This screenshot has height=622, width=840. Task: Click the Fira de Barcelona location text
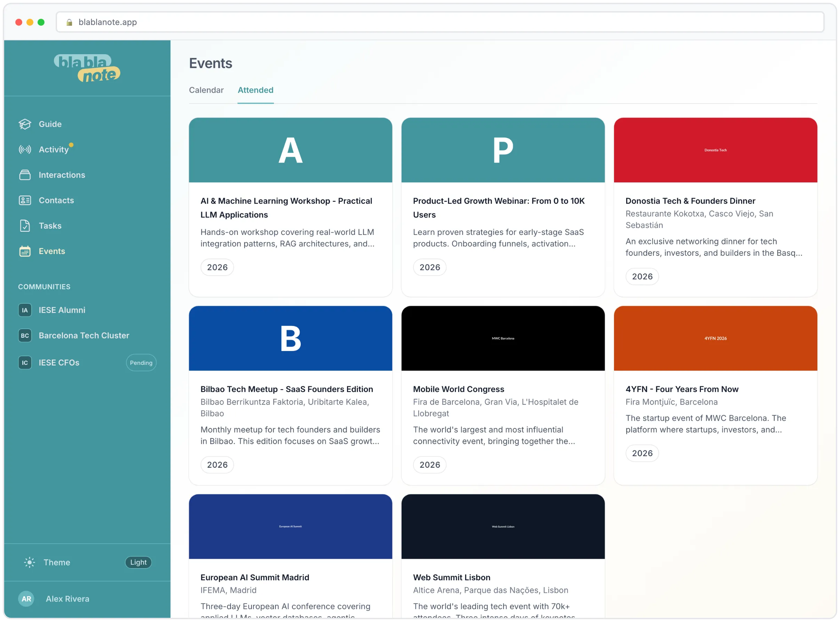coord(496,408)
